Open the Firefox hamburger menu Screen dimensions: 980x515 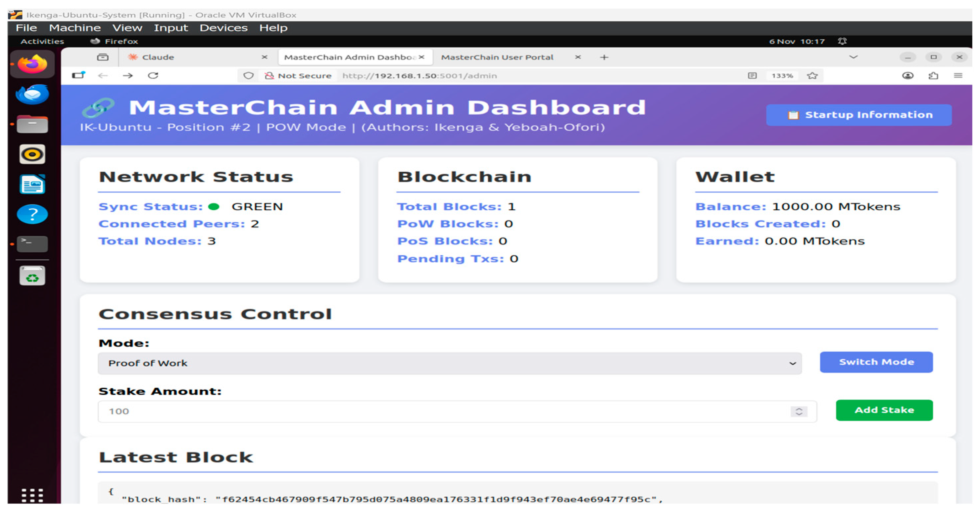(x=958, y=76)
